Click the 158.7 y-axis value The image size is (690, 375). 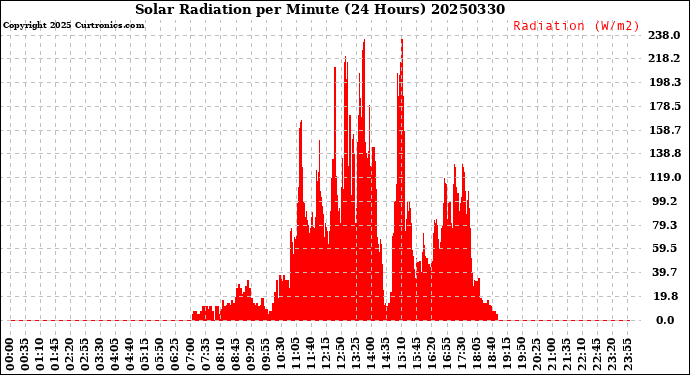[x=664, y=130]
